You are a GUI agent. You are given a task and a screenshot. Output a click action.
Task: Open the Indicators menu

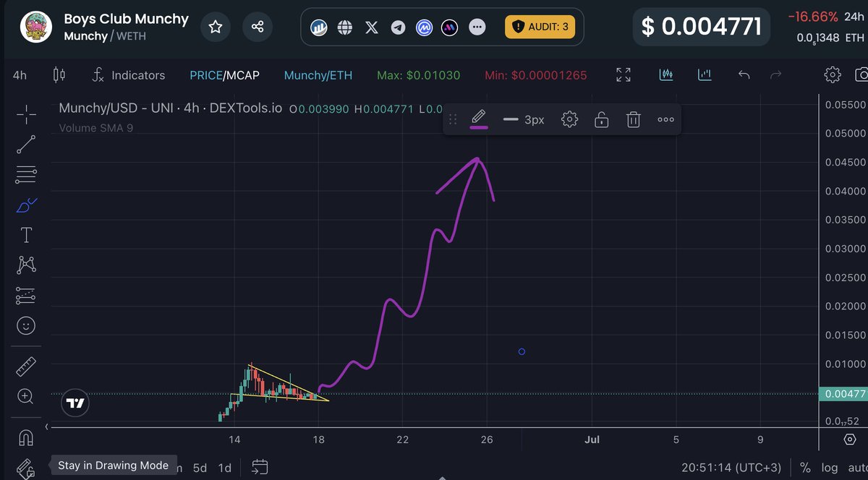[129, 74]
